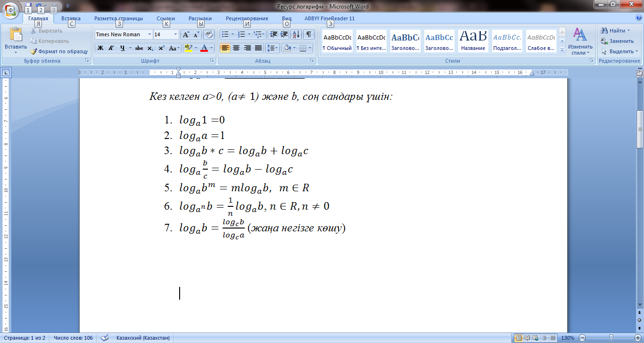
Task: Open the ABBYY FineReader 11 tab
Action: pyautogui.click(x=330, y=18)
